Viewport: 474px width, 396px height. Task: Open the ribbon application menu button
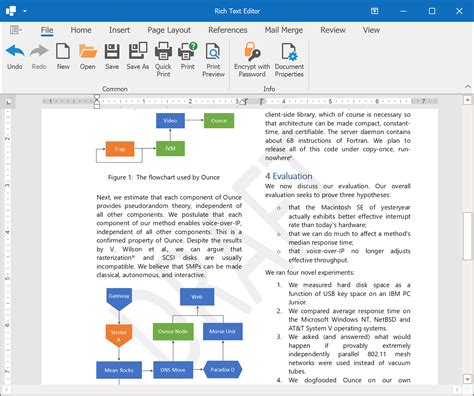pos(15,30)
